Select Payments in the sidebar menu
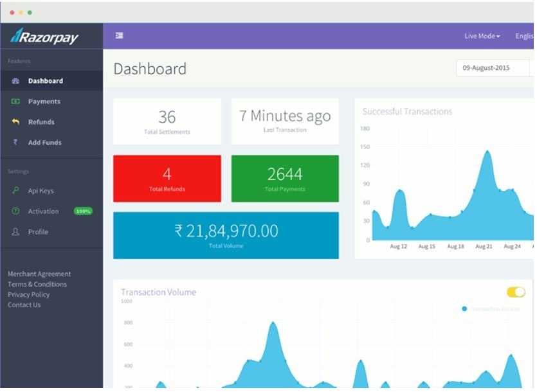Screen dimensions: 537x392 click(44, 102)
